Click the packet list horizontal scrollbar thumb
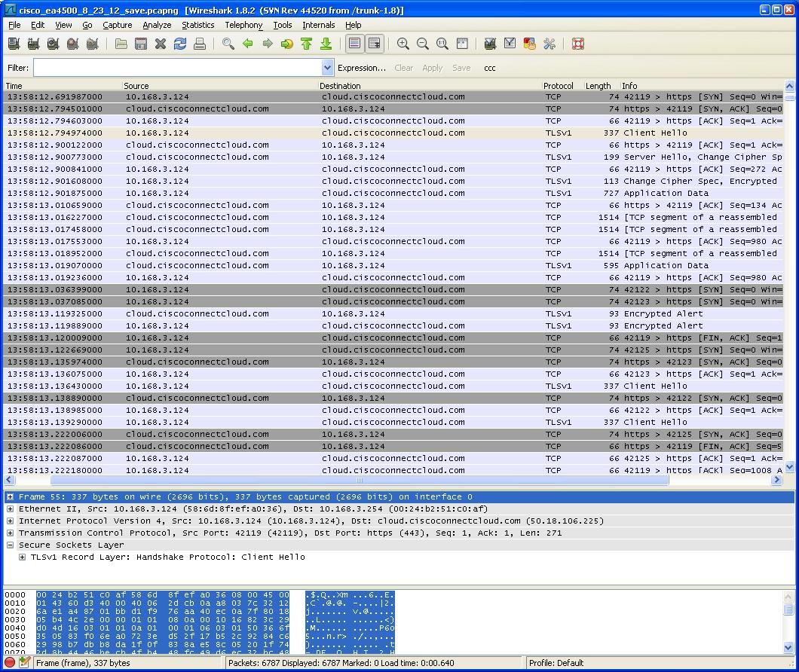 (x=360, y=480)
